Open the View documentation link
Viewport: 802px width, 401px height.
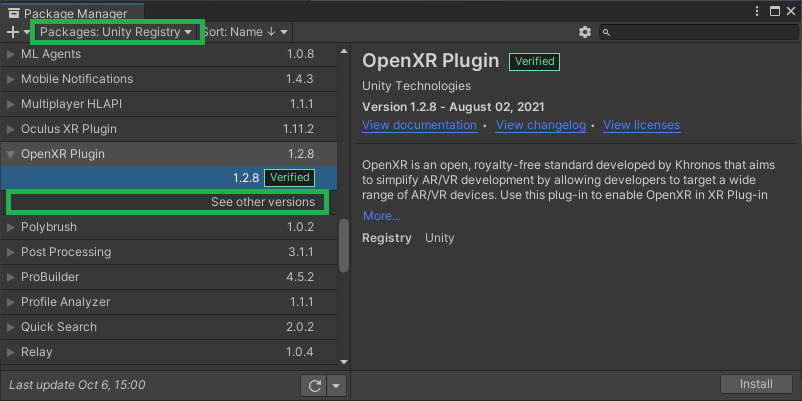(x=419, y=125)
